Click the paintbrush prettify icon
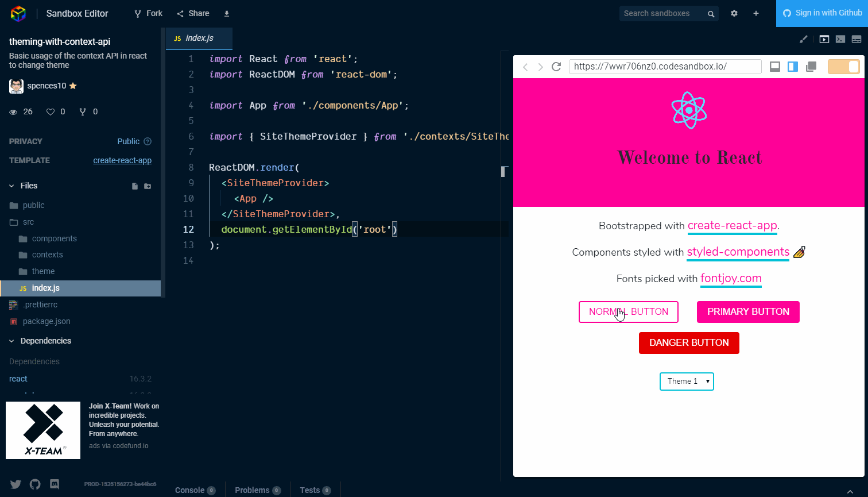 (804, 39)
